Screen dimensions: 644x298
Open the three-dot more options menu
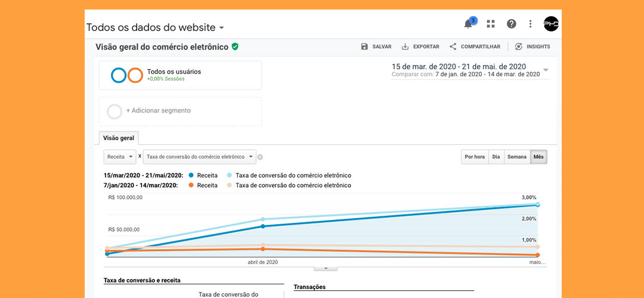pyautogui.click(x=530, y=24)
